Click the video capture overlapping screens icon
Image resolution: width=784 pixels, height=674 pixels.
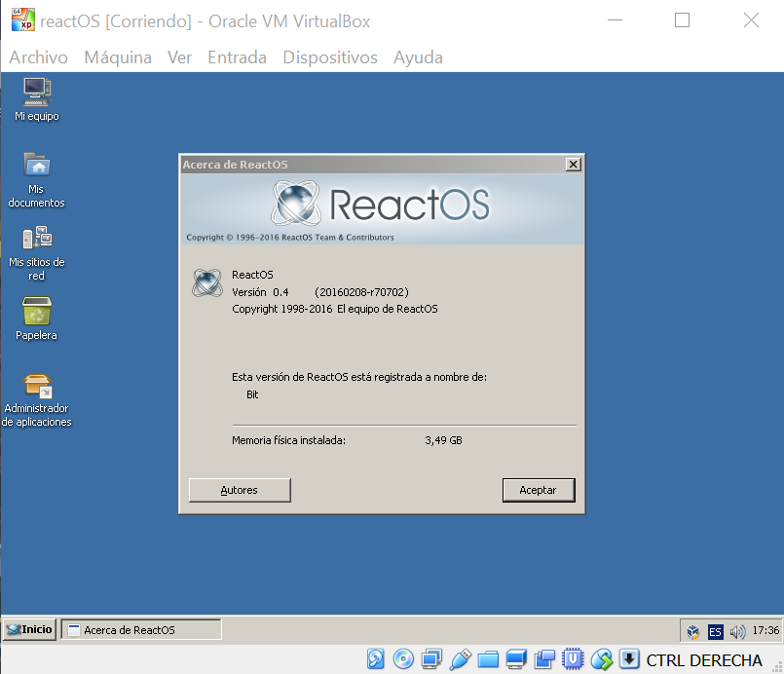544,659
